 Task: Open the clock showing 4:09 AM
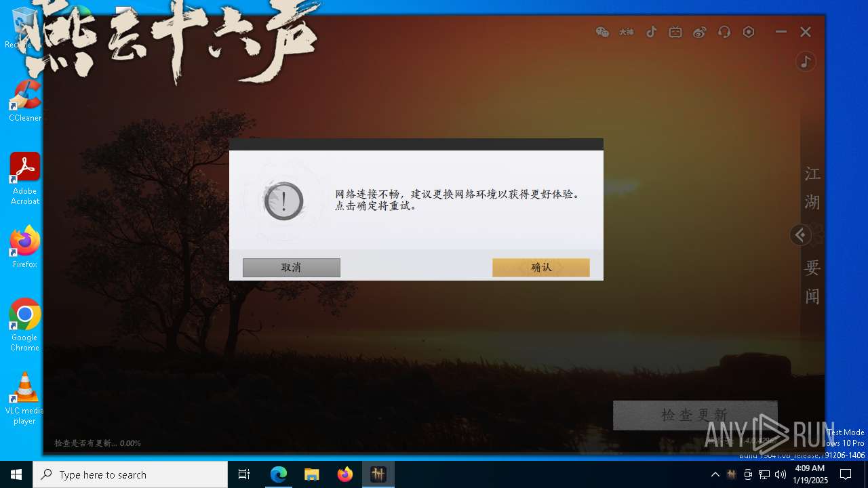point(809,474)
